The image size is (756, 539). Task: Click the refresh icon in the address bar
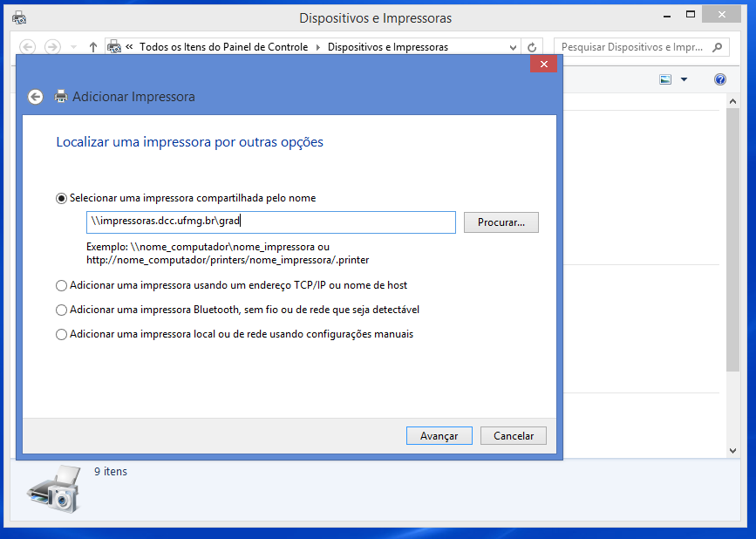click(x=532, y=47)
